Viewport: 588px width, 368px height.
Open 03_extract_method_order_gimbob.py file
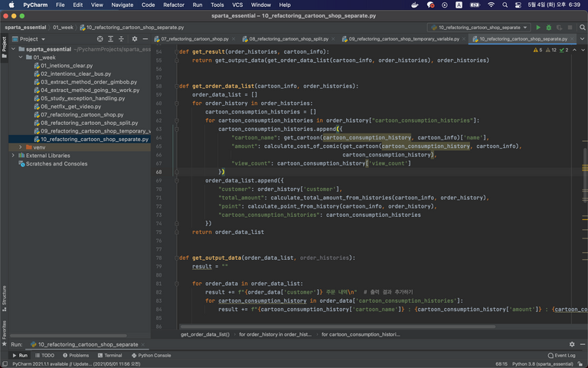89,82
